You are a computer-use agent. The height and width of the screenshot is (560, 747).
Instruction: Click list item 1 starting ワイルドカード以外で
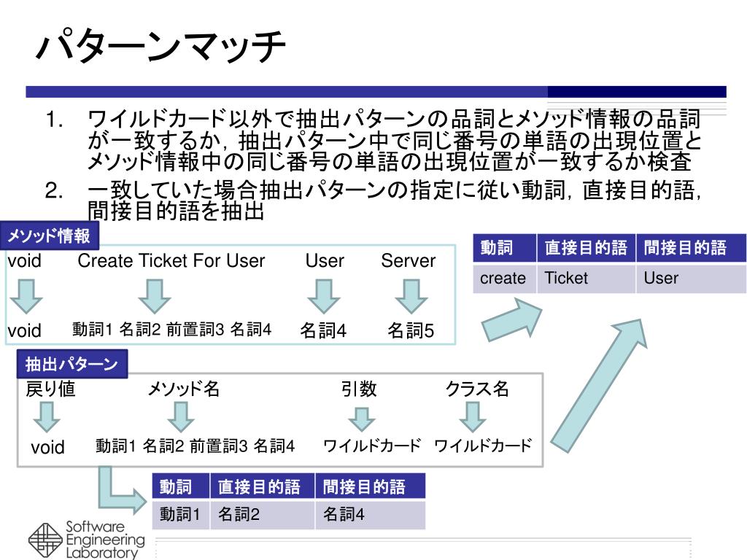374,140
